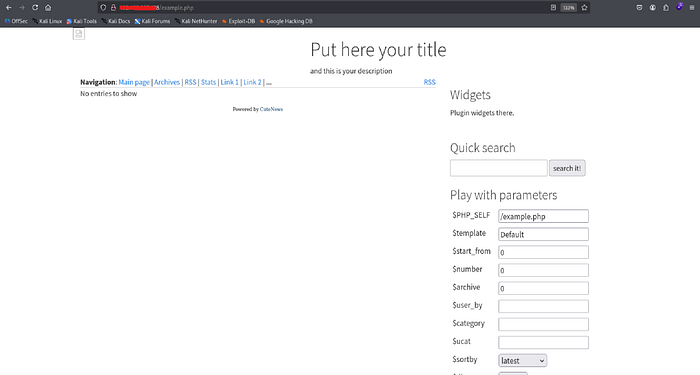Open the Stats navigation link

point(208,82)
